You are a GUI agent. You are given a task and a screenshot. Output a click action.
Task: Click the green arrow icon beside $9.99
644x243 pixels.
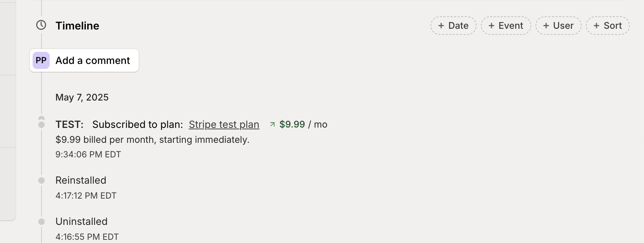272,124
